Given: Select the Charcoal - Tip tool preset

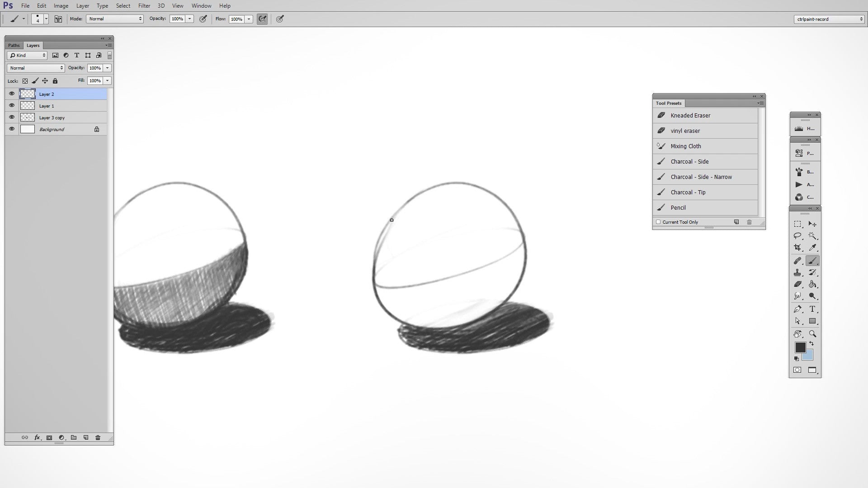Looking at the screenshot, I should [x=688, y=192].
